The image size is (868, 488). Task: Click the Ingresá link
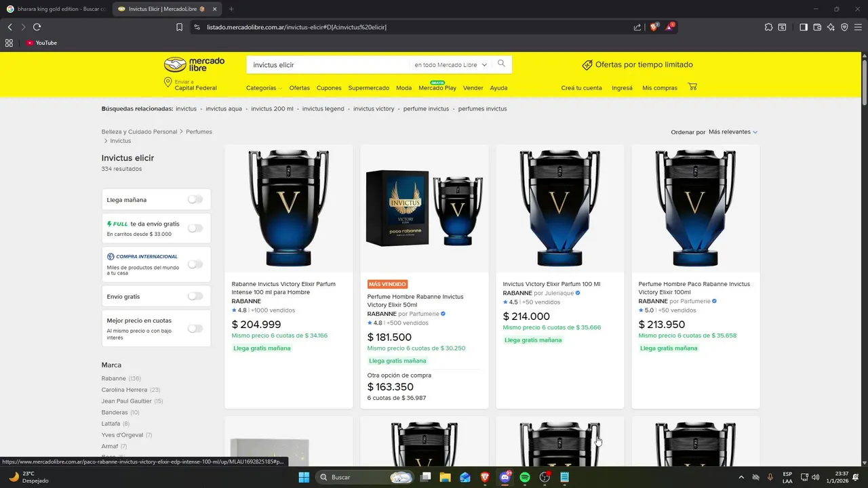[622, 88]
